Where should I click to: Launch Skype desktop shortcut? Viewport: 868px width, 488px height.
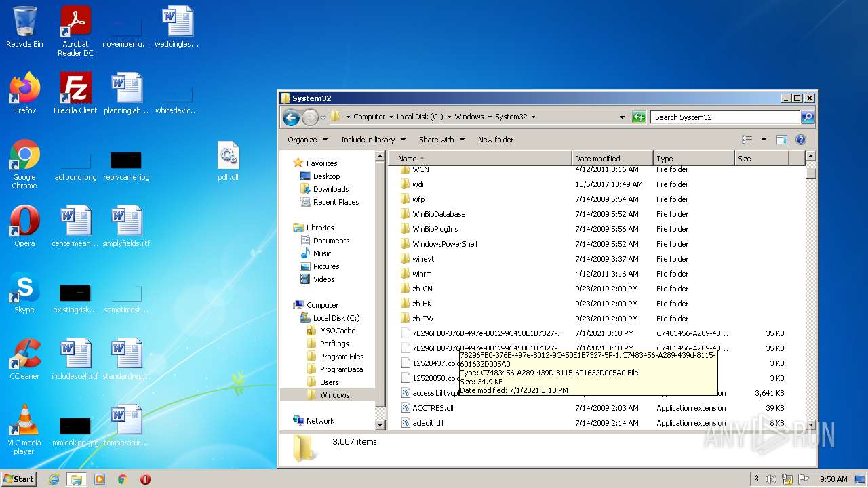coord(24,292)
